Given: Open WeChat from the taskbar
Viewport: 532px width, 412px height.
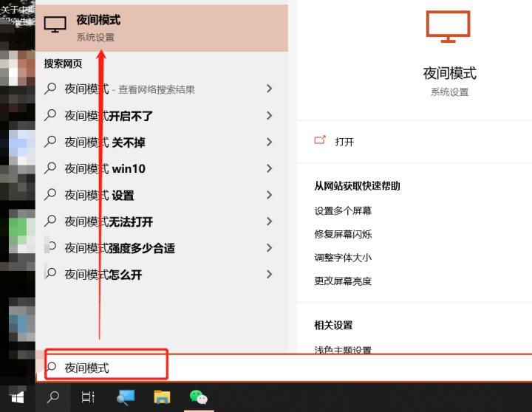Looking at the screenshot, I should pos(199,397).
